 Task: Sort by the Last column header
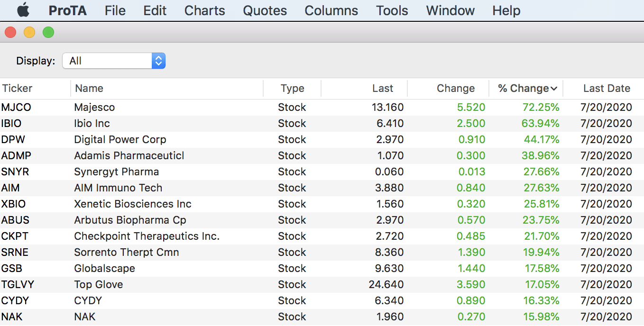[383, 88]
